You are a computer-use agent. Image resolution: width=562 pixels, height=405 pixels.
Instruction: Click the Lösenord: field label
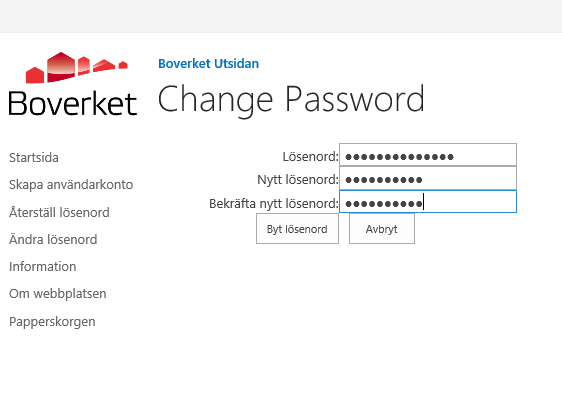310,157
